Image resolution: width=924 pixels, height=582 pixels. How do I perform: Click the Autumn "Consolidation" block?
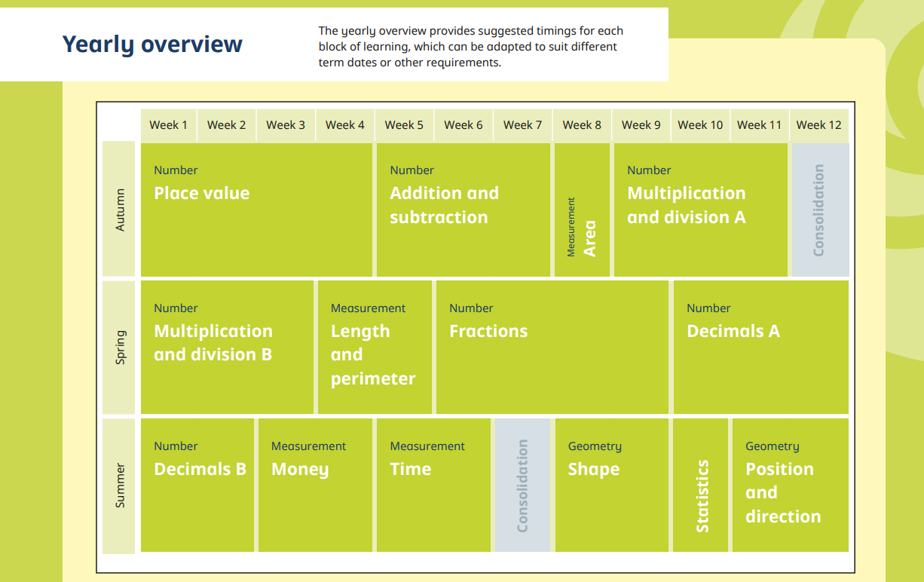(820, 210)
